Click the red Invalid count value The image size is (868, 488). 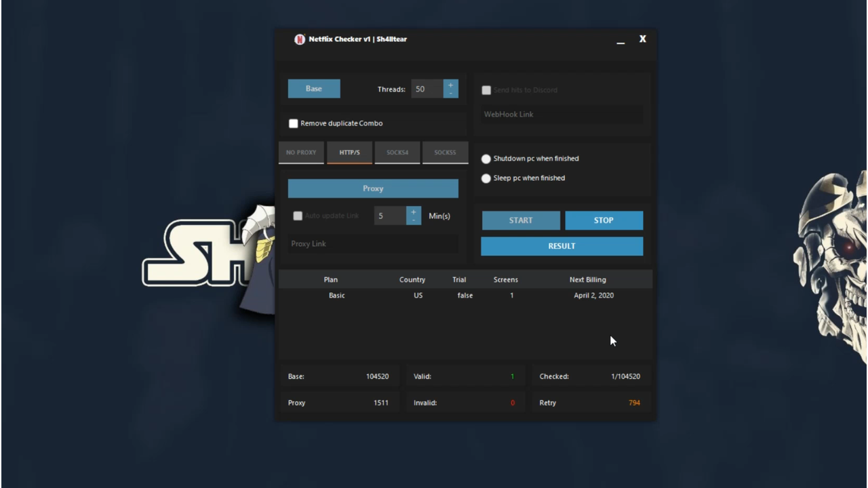513,403
